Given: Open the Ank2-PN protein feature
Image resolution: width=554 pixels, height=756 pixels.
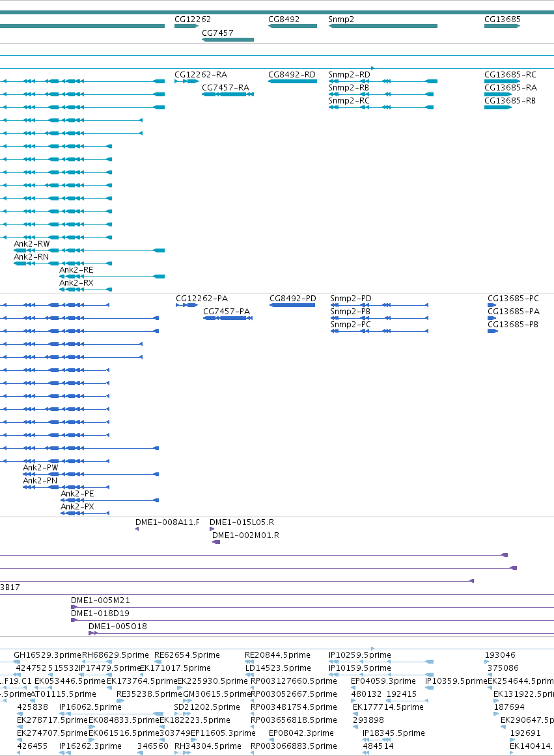Looking at the screenshot, I should (x=40, y=481).
